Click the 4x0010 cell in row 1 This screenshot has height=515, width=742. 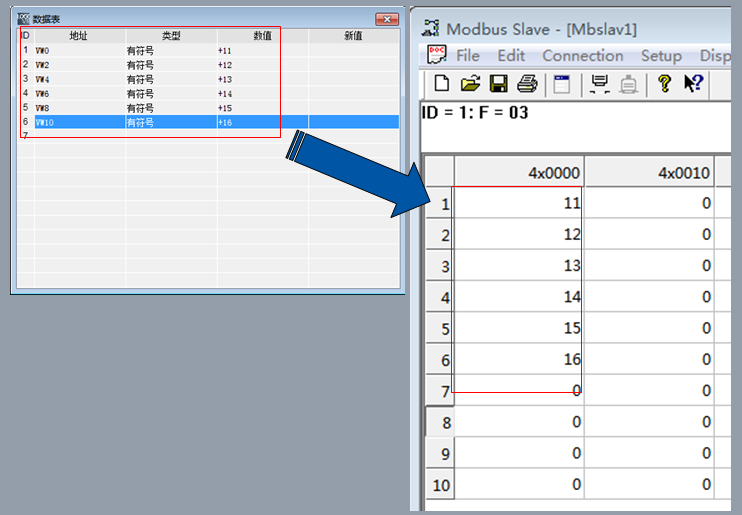click(x=649, y=203)
